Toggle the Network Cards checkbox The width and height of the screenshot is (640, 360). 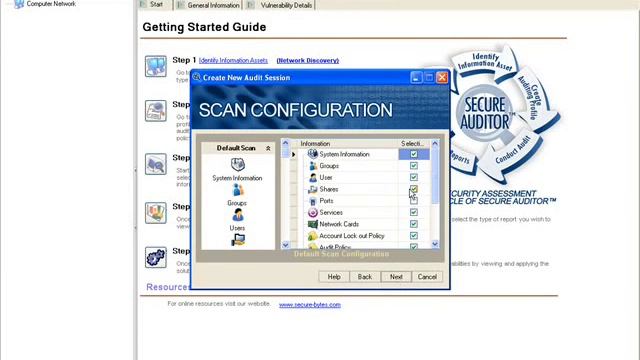[413, 224]
